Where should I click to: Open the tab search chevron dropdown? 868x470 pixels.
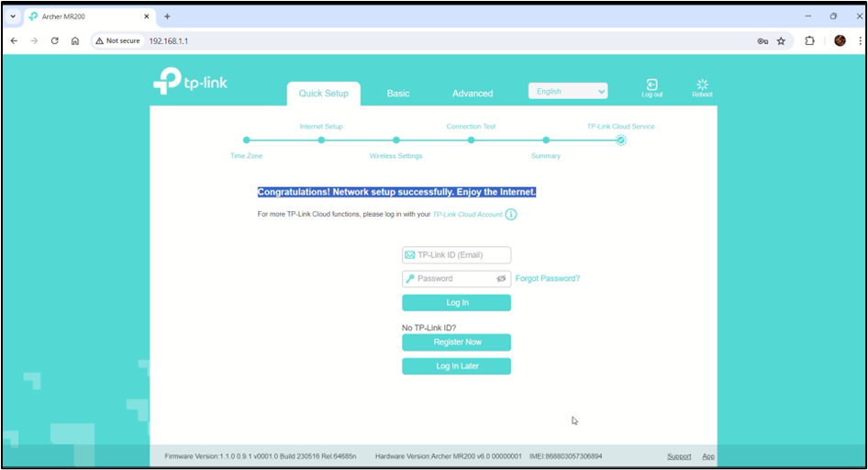13,17
